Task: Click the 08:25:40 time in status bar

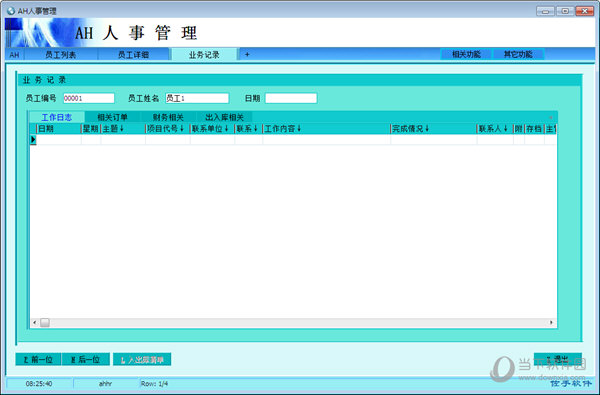Action: [39, 384]
